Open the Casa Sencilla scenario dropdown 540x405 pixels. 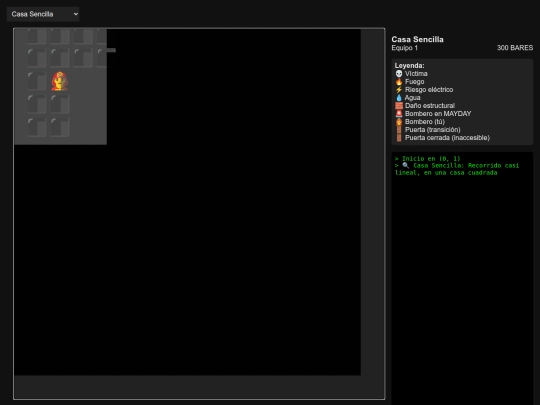pyautogui.click(x=43, y=14)
